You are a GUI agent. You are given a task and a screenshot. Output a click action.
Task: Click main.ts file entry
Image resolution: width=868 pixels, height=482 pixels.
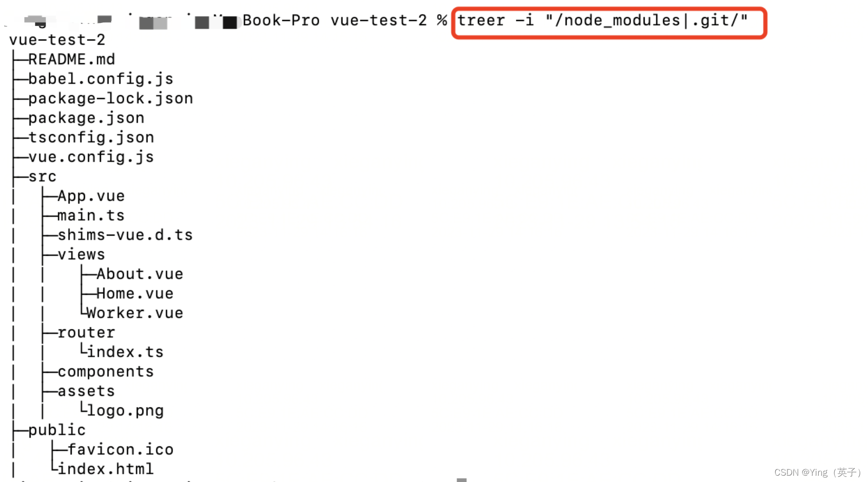(91, 216)
